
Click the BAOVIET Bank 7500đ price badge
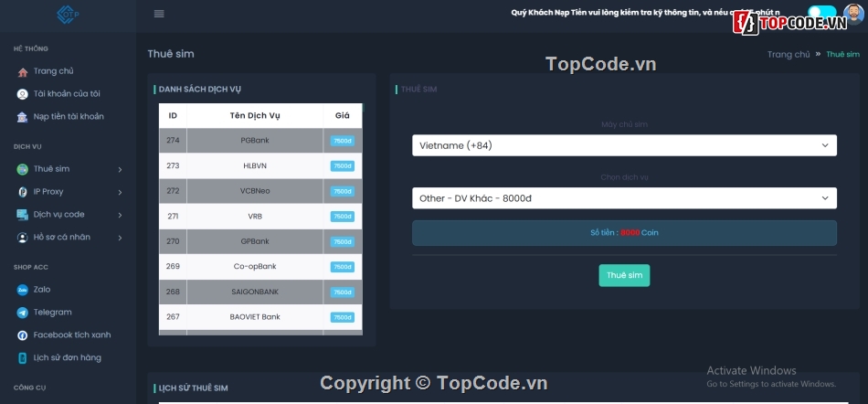[343, 318]
